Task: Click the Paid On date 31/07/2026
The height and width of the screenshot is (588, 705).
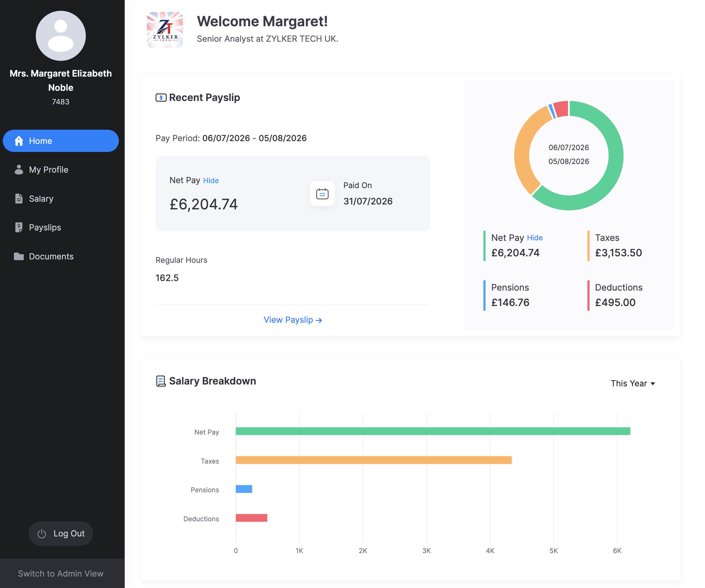Action: pyautogui.click(x=368, y=201)
